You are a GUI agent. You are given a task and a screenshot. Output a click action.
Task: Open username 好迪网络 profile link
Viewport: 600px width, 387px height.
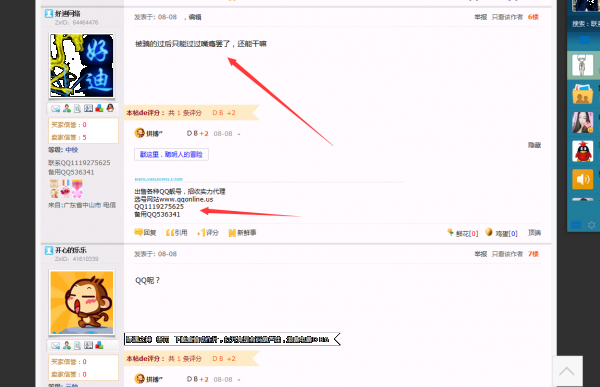click(67, 13)
